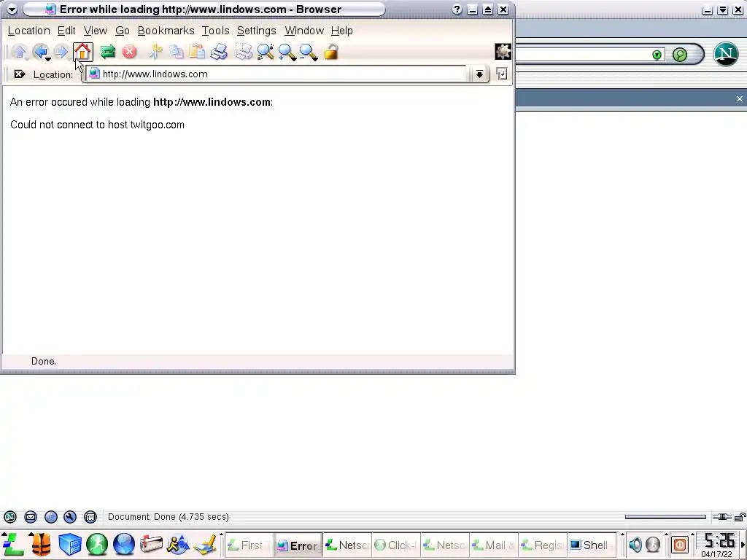The height and width of the screenshot is (560, 747).
Task: Close the Netscape blue panel with X
Action: click(740, 98)
